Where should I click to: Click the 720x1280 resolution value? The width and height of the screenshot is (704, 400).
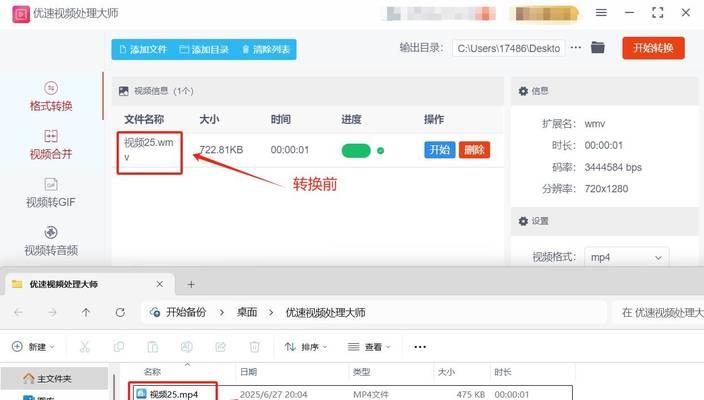606,189
